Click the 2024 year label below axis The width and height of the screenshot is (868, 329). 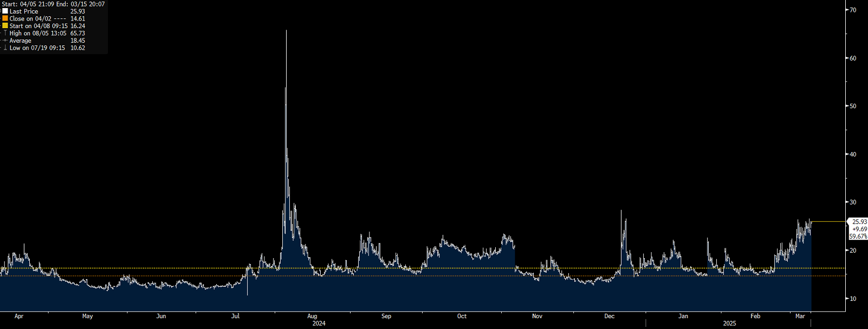(319, 324)
